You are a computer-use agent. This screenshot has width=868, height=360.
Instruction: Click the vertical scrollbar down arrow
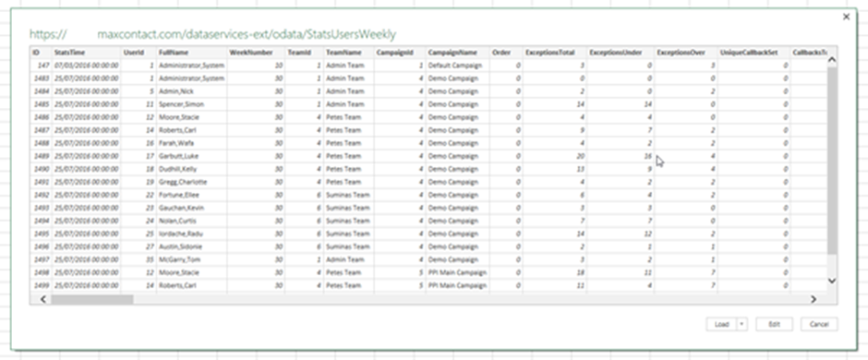coord(831,281)
